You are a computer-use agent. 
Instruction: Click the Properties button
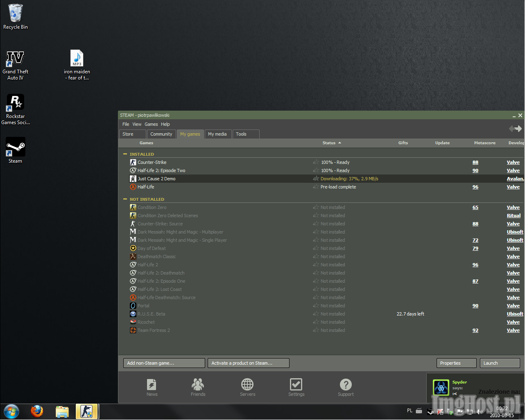457,363
